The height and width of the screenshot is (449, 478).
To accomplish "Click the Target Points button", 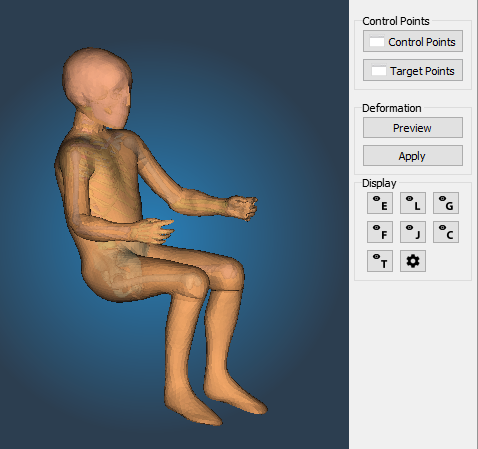I will click(413, 70).
